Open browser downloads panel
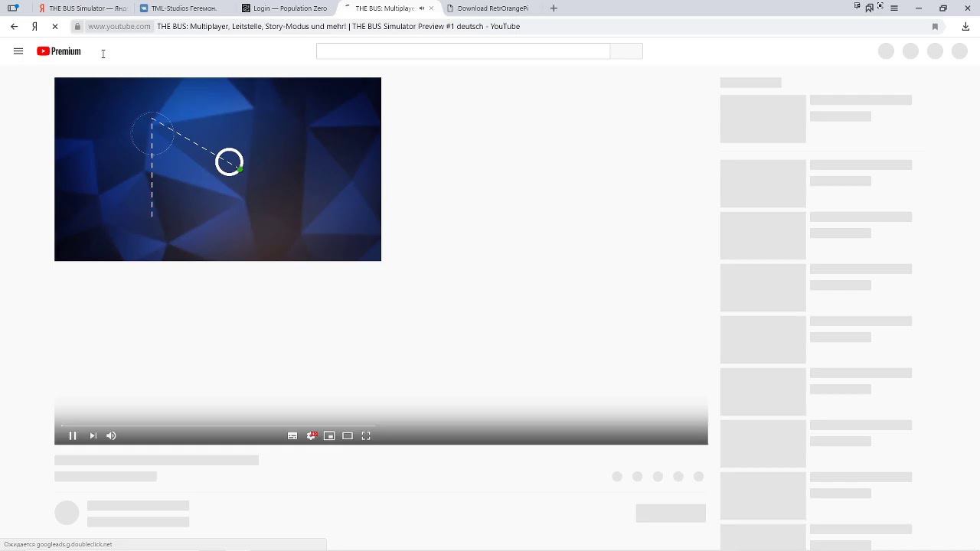This screenshot has height=551, width=980. (965, 26)
